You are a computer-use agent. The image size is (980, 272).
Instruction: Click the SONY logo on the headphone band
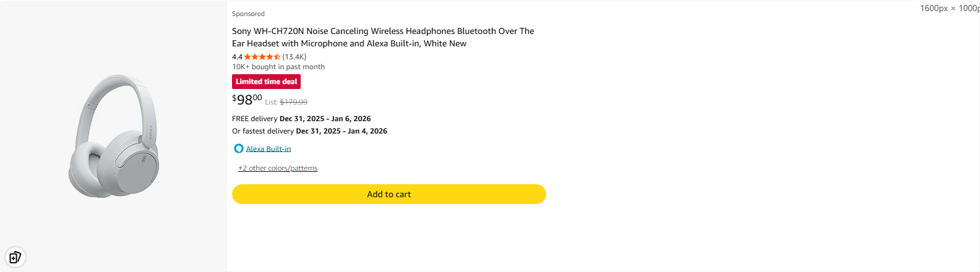tap(150, 132)
